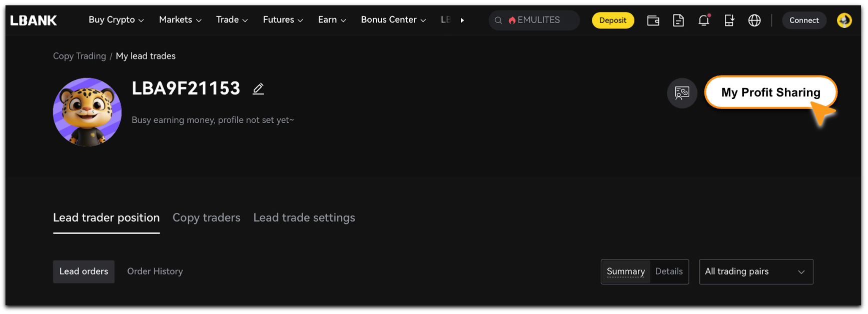Click the lead trader certificate icon
Screen dimensions: 868x314
[x=682, y=93]
